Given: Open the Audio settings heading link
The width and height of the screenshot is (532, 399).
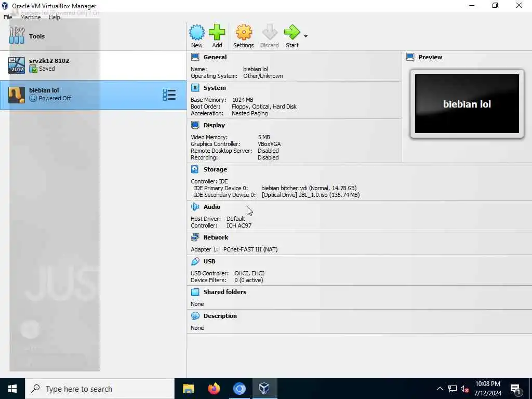Looking at the screenshot, I should pos(212,207).
